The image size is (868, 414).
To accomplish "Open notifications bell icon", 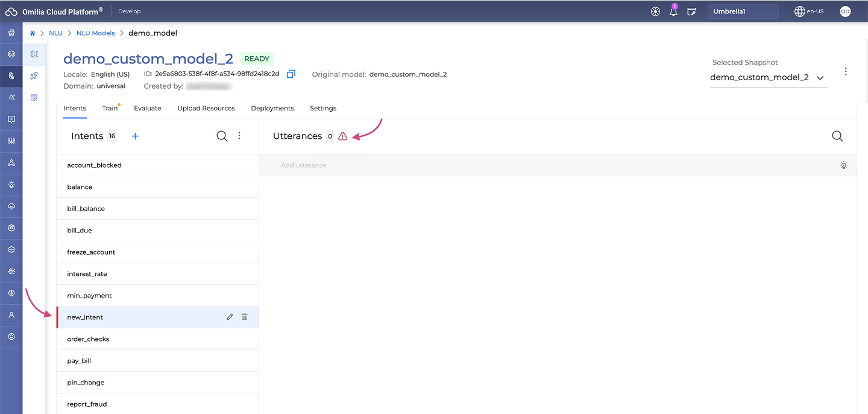I will [673, 11].
